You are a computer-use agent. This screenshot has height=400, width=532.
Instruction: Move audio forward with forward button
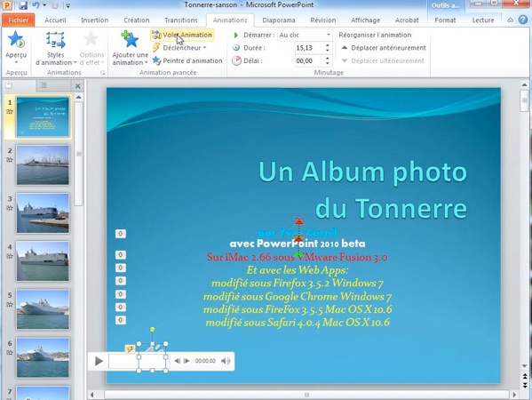click(x=187, y=361)
